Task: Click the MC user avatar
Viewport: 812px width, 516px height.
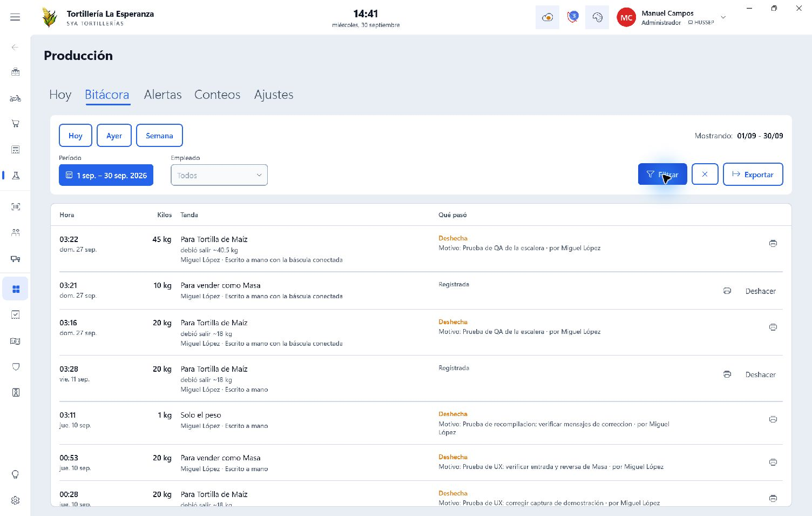Action: pyautogui.click(x=626, y=17)
